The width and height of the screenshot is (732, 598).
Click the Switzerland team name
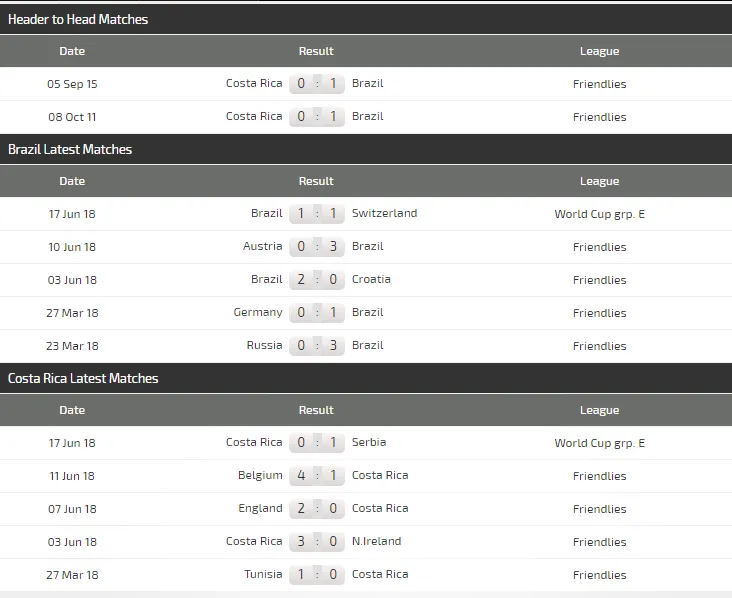point(384,213)
